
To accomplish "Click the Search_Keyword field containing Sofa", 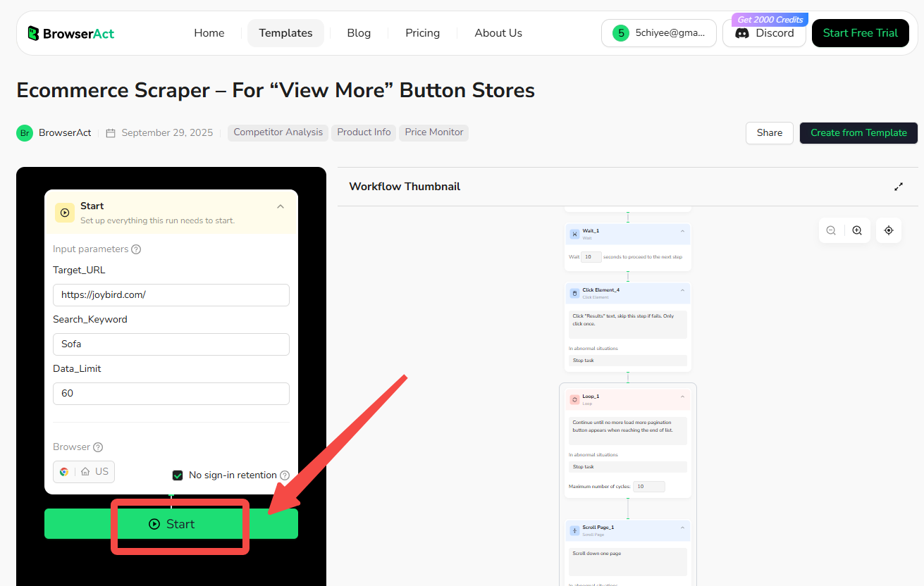I will (171, 344).
